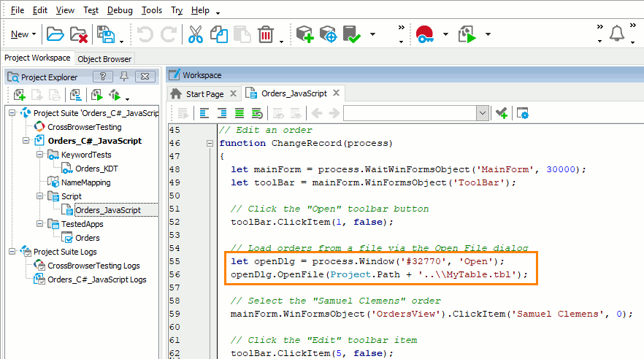Collapse the Project Suite node
Screen dimensions: 644x359
(x=12, y=112)
